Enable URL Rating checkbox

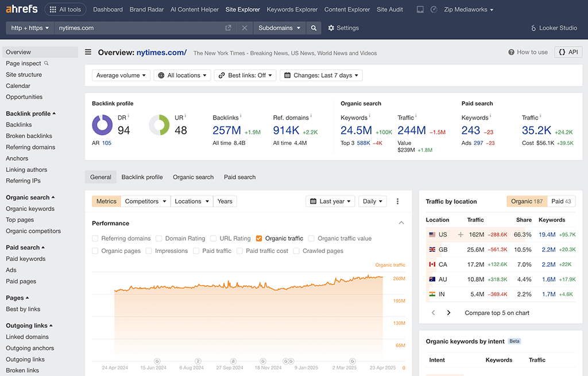[x=214, y=239]
